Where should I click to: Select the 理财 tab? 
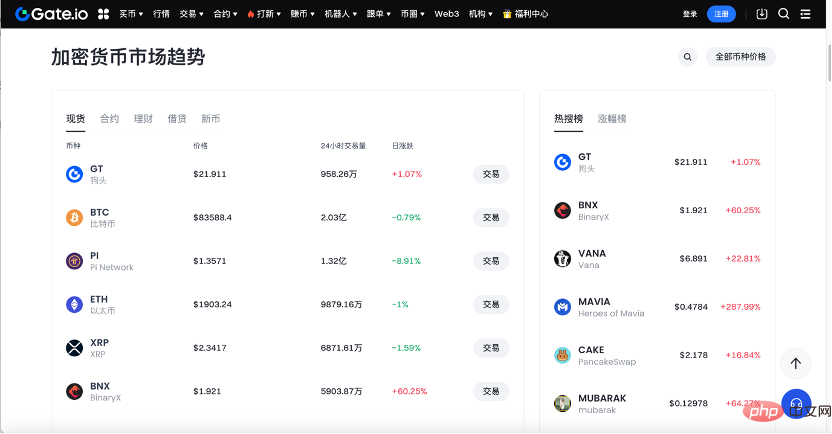(143, 119)
